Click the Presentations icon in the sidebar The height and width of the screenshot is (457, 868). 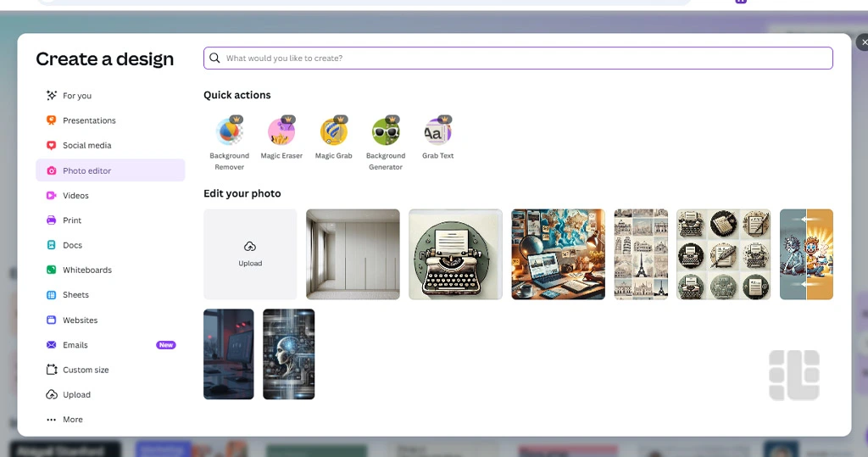point(52,120)
